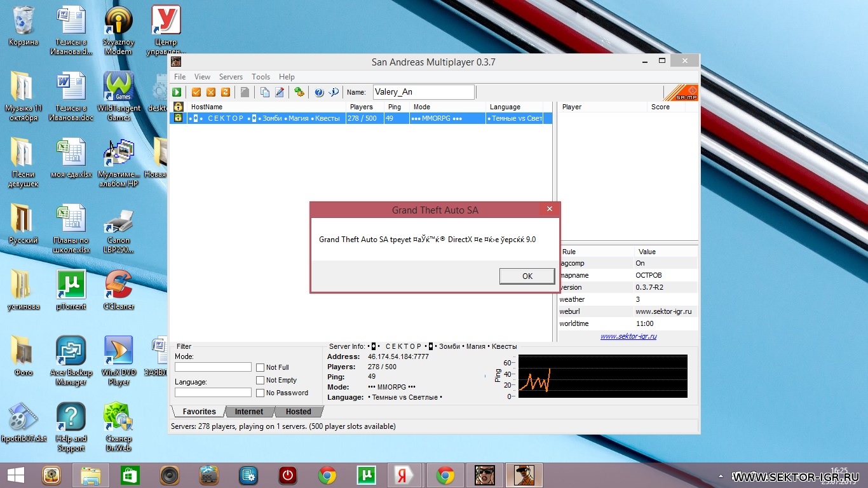Image resolution: width=868 pixels, height=488 pixels.
Task: Switch to the Hosted tab
Action: 298,412
